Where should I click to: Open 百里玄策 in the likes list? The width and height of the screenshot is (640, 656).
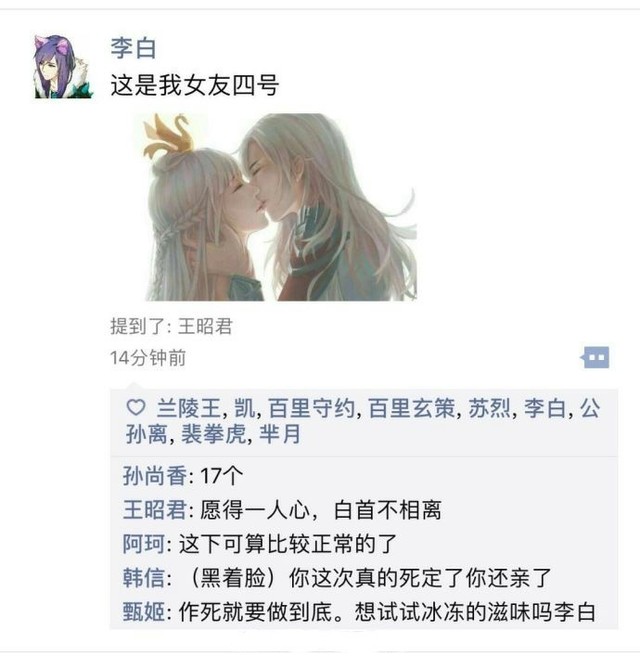[412, 408]
